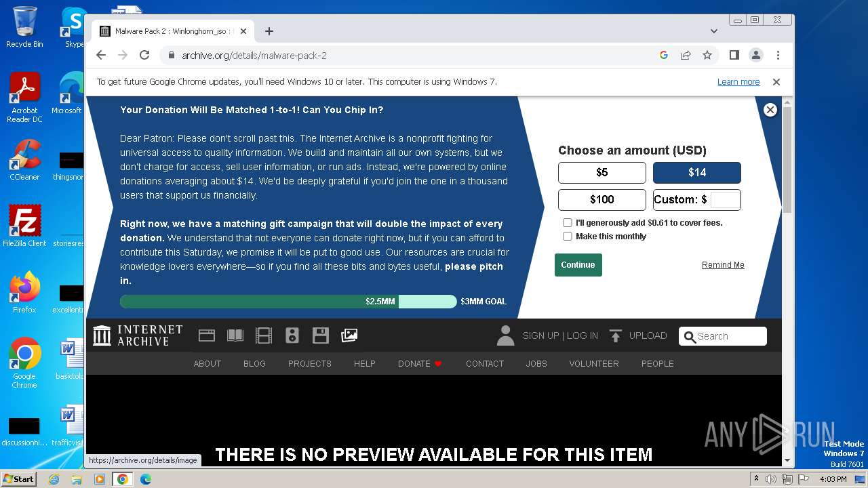This screenshot has height=488, width=868.
Task: Open the PROJECTS menu item
Action: 310,364
